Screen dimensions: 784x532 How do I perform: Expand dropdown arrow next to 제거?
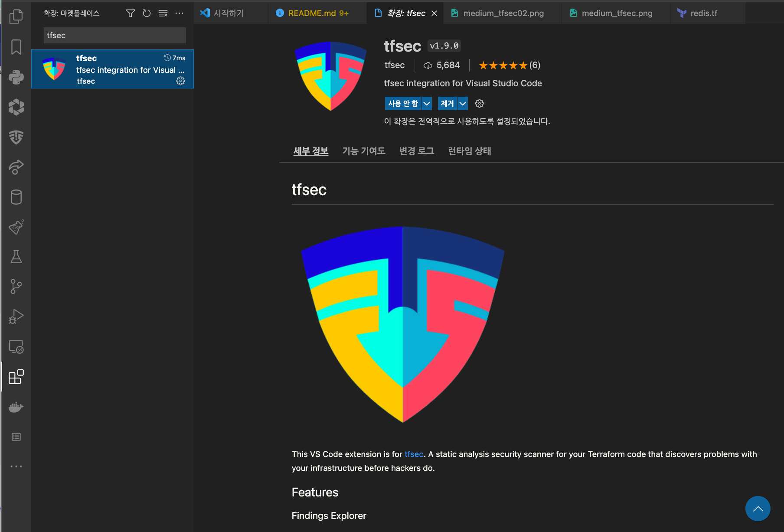463,104
